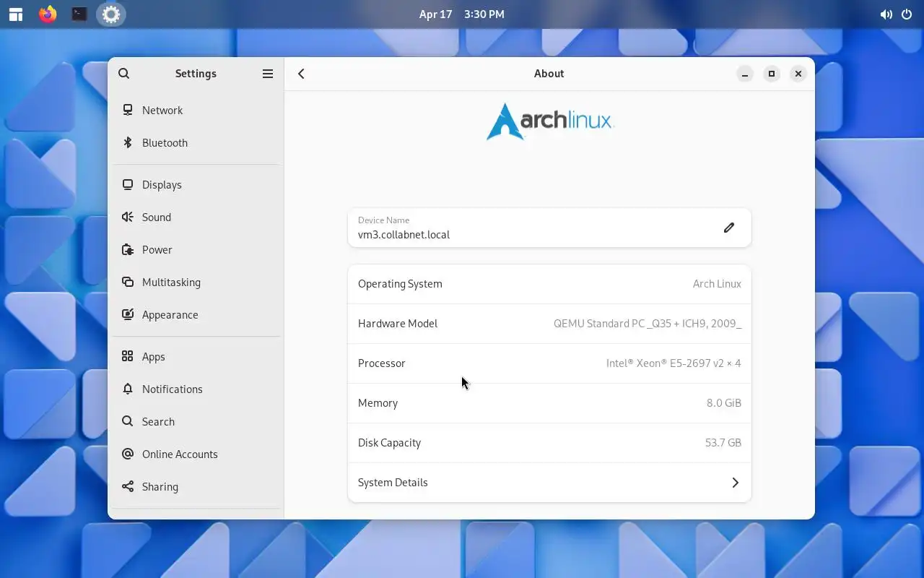Viewport: 924px width, 578px height.
Task: Click the Apps grid icon
Action: [x=128, y=356]
